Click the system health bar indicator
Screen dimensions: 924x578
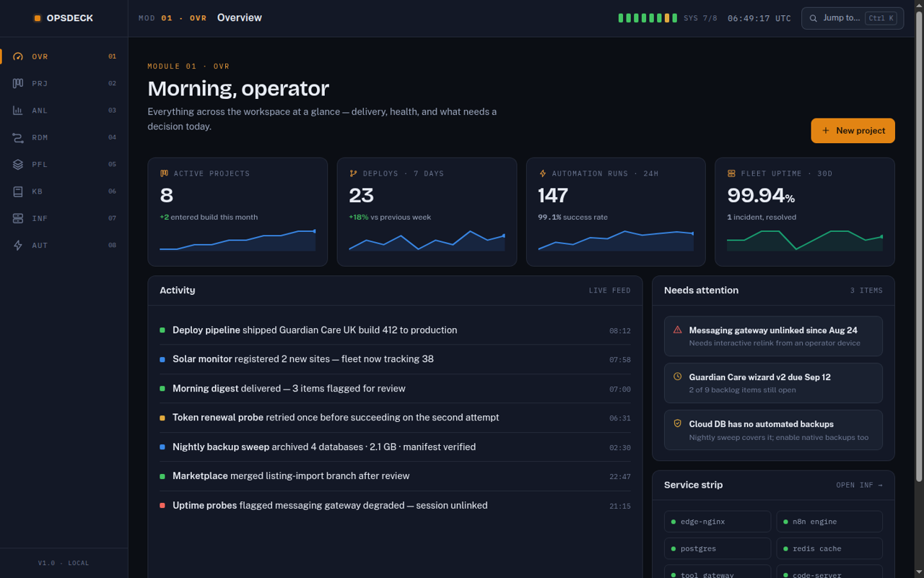click(x=648, y=18)
